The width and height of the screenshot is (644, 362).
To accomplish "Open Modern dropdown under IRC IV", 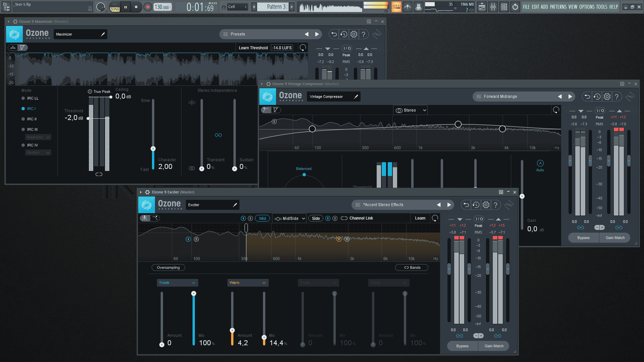I will tap(38, 153).
